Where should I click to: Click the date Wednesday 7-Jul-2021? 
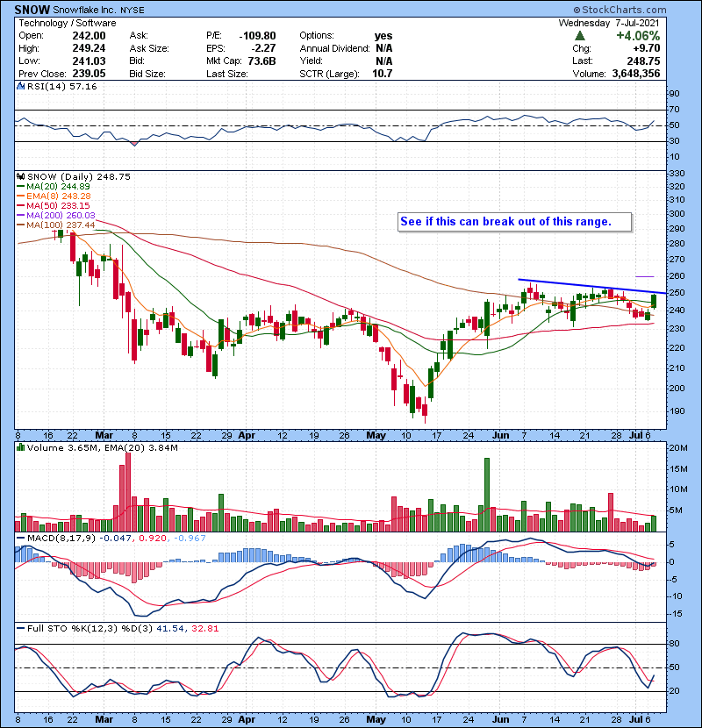pyautogui.click(x=609, y=23)
